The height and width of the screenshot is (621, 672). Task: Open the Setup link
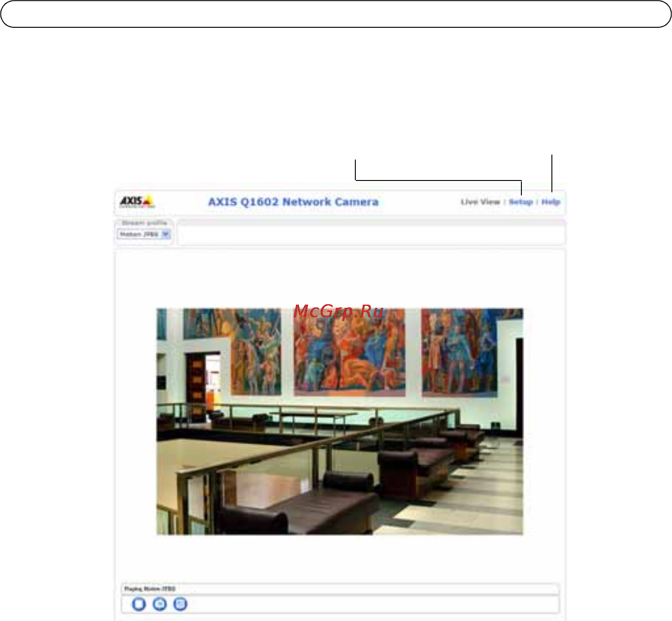coord(521,202)
